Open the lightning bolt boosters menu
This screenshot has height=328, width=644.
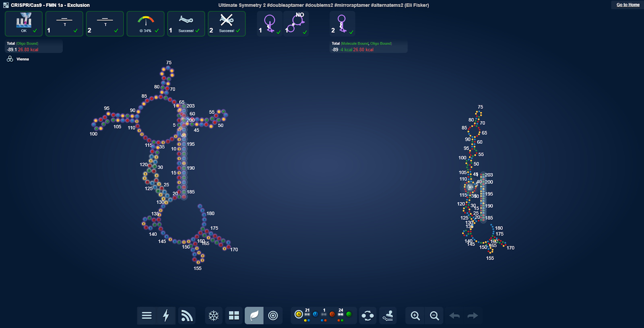(x=166, y=316)
